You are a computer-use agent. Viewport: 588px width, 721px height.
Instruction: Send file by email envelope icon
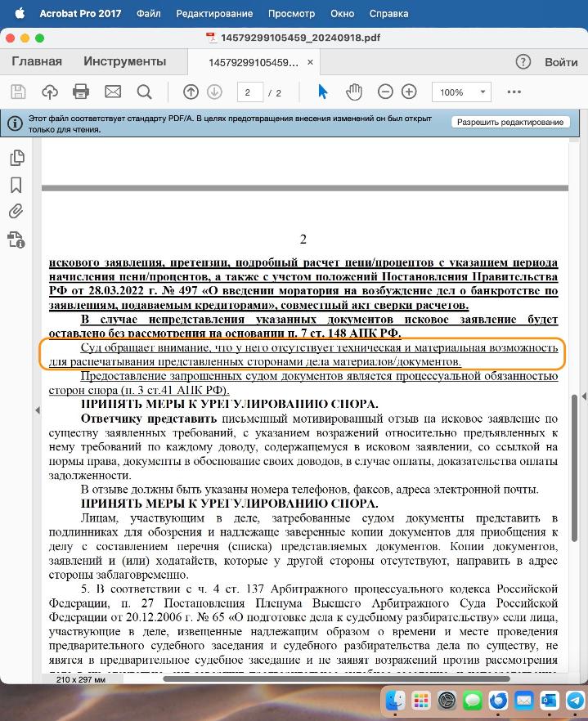(x=113, y=92)
